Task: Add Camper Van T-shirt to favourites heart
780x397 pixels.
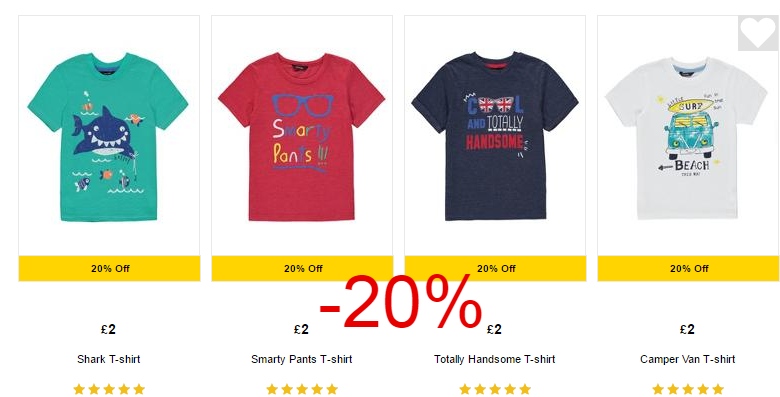Action: pyautogui.click(x=758, y=33)
